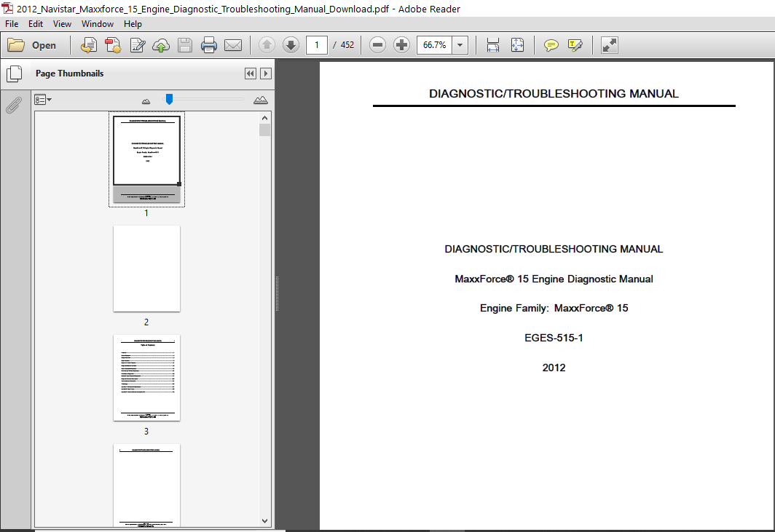Click the '/ 452' total pages label
775x532 pixels.
pos(344,45)
